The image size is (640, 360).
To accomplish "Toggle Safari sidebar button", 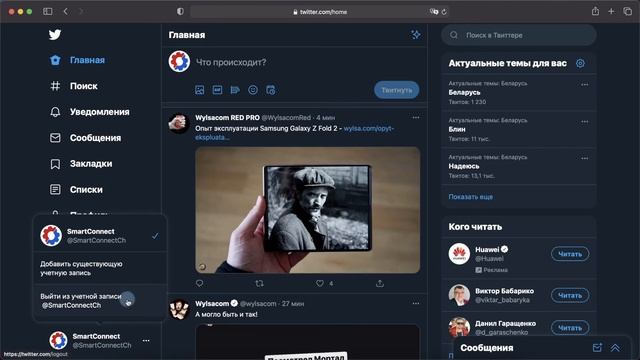I will tap(48, 11).
